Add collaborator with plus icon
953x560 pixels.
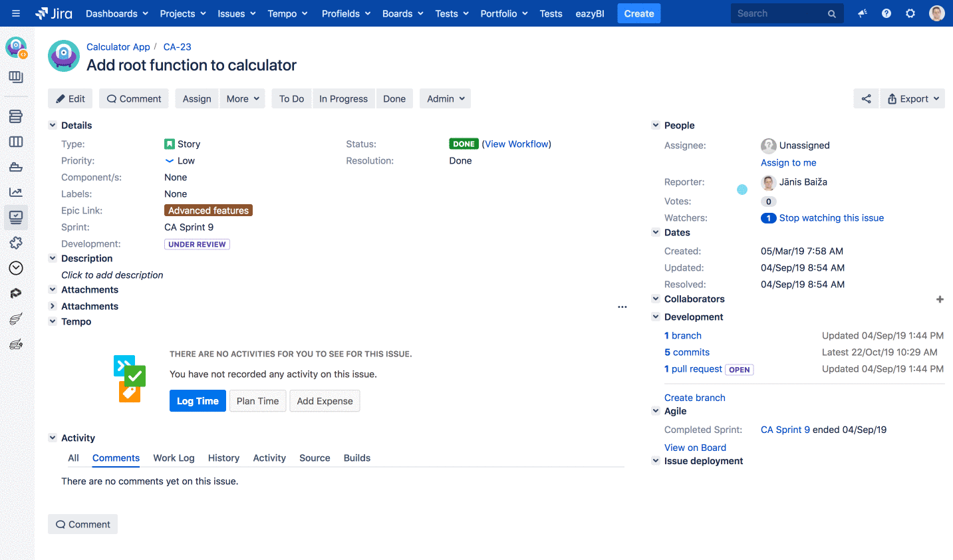(x=940, y=299)
